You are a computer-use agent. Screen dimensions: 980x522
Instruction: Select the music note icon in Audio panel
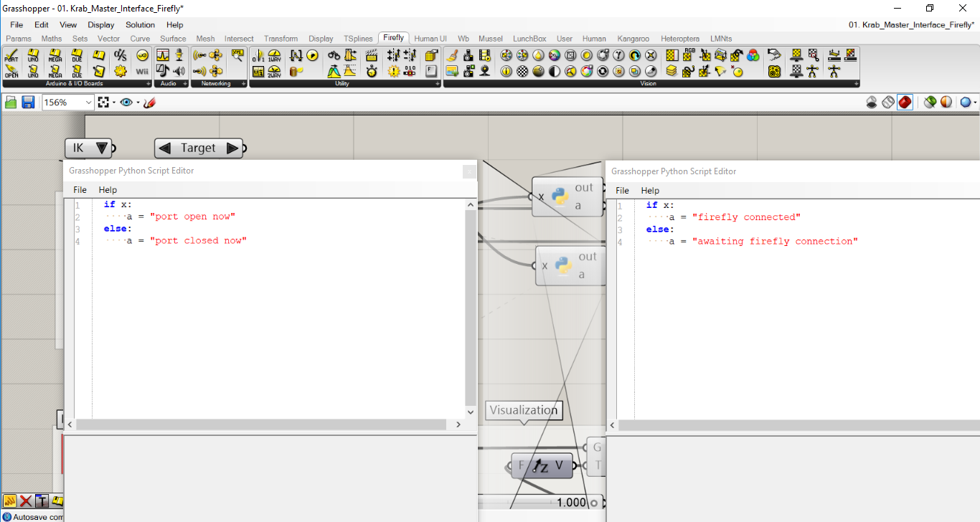point(163,70)
